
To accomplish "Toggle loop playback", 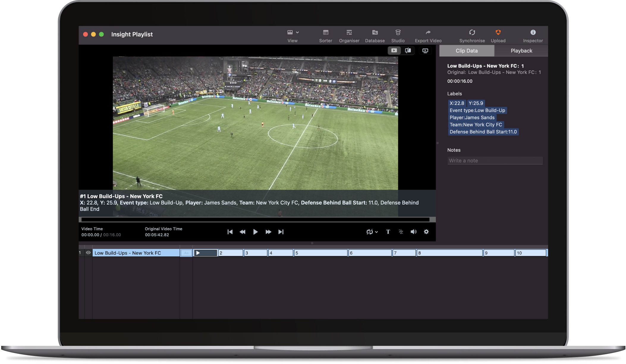I will click(369, 232).
